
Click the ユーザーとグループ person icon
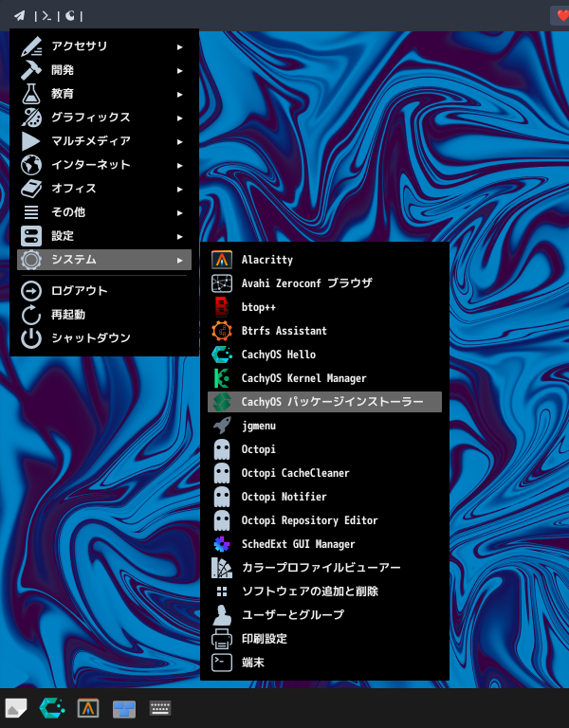pos(222,615)
